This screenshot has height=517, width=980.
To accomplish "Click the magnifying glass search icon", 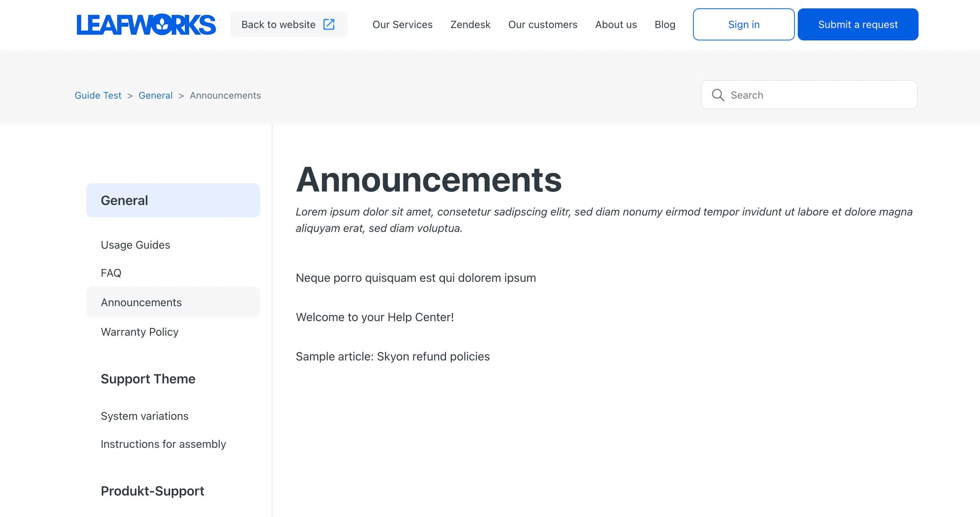I will click(718, 95).
